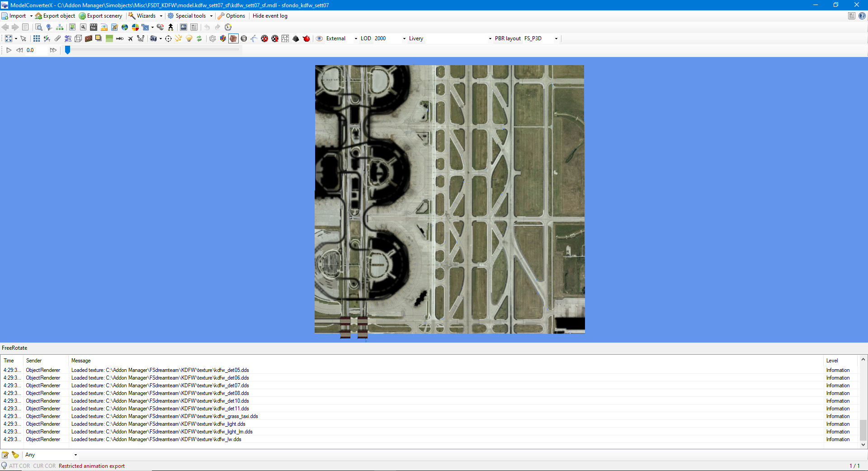Click the light bulb icon

click(x=189, y=38)
